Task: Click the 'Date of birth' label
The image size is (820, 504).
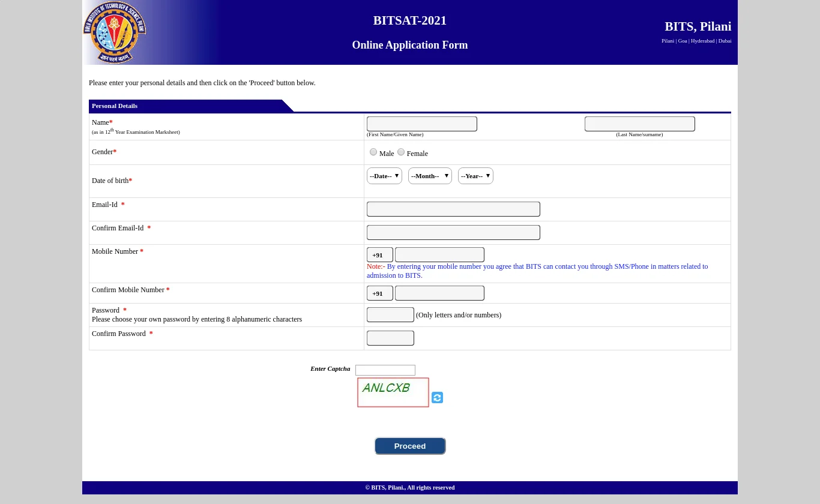Action: point(112,181)
